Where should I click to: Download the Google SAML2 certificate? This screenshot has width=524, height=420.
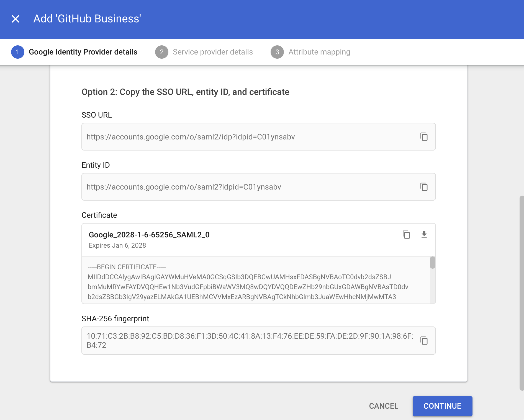click(x=424, y=235)
